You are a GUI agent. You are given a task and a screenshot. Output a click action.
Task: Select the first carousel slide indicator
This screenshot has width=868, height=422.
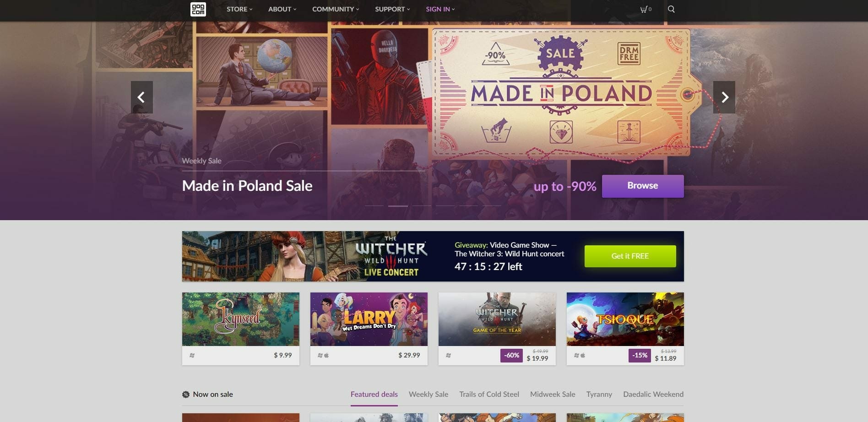pos(374,206)
